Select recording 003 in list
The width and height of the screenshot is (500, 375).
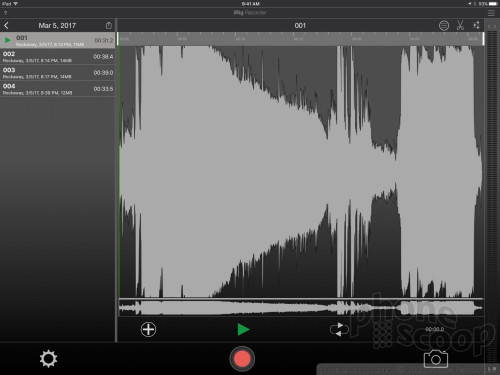58,73
